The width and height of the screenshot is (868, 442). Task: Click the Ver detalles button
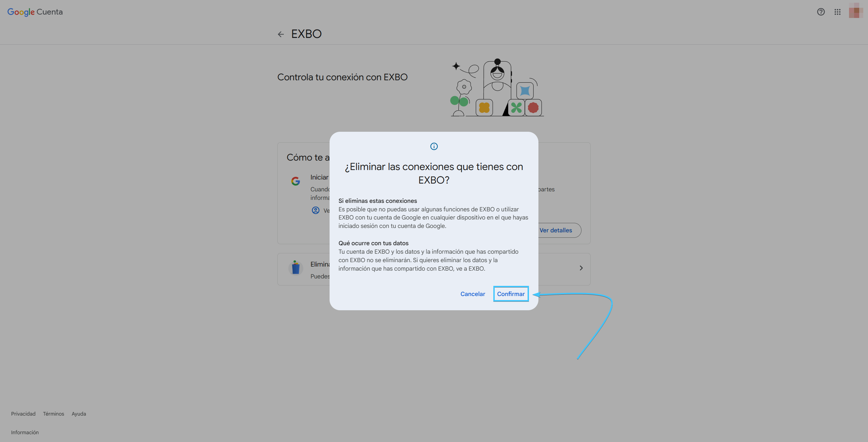click(556, 230)
